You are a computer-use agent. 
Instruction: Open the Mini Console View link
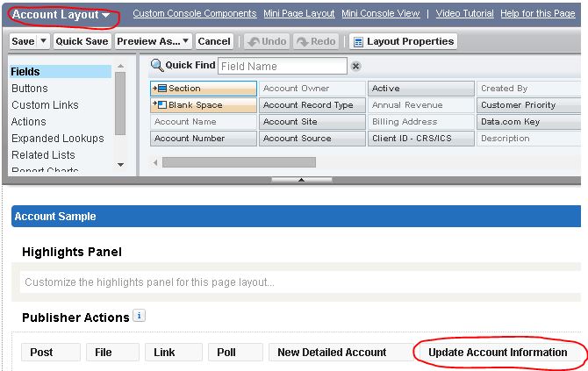381,13
